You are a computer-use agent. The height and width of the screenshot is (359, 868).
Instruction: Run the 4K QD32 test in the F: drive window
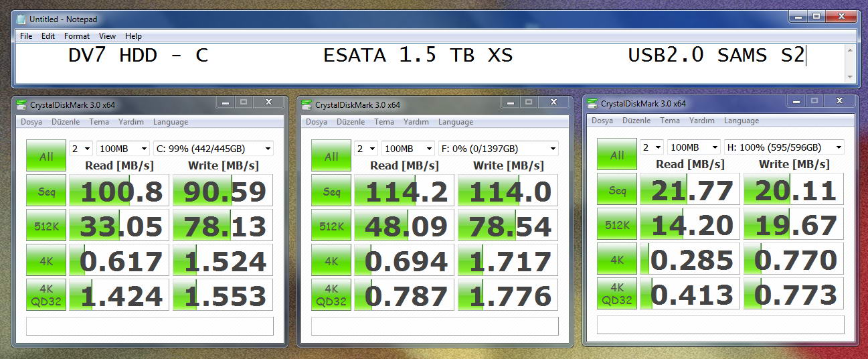pos(331,295)
